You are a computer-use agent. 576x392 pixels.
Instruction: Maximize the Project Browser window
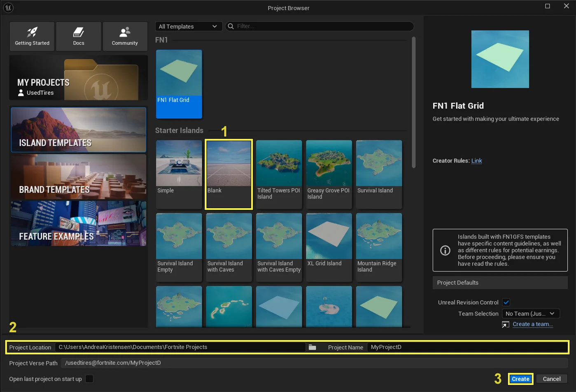pyautogui.click(x=548, y=6)
